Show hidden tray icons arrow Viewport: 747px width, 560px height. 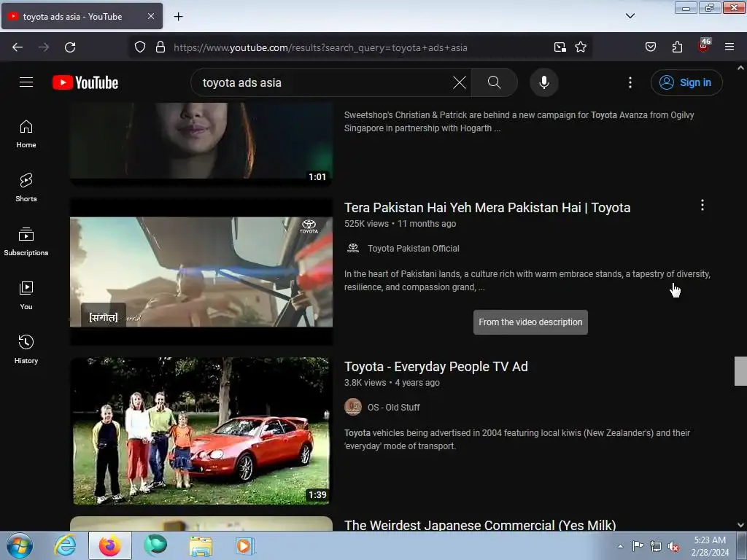[x=620, y=546]
